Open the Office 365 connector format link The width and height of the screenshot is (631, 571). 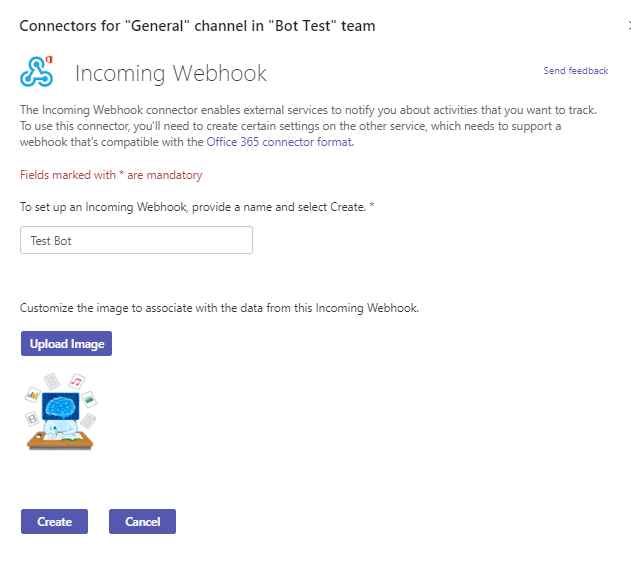pyautogui.click(x=279, y=142)
